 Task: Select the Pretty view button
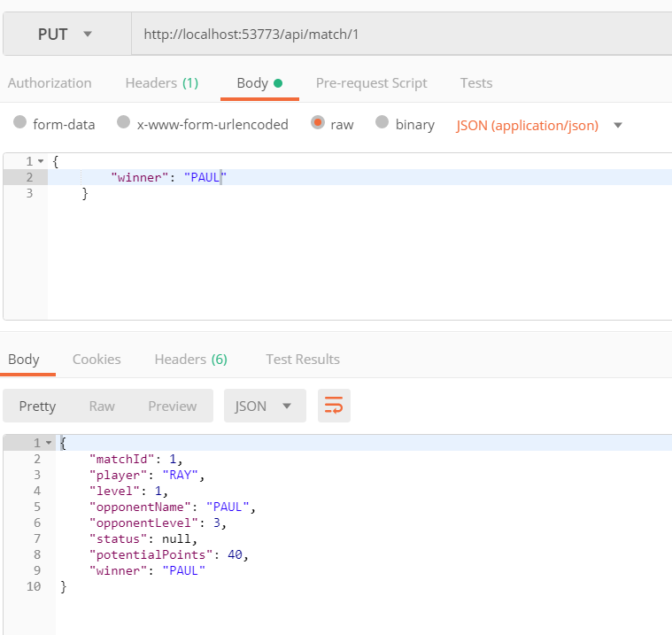point(37,406)
